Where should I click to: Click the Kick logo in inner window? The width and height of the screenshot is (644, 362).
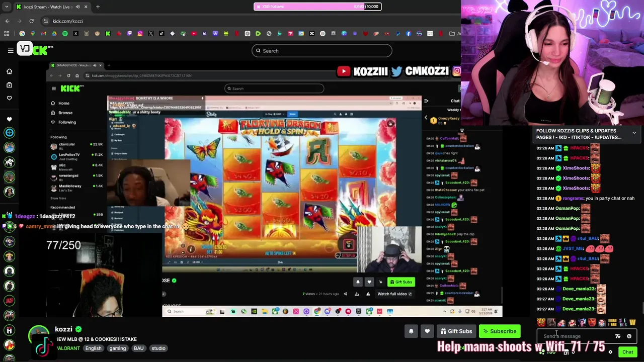pos(70,88)
